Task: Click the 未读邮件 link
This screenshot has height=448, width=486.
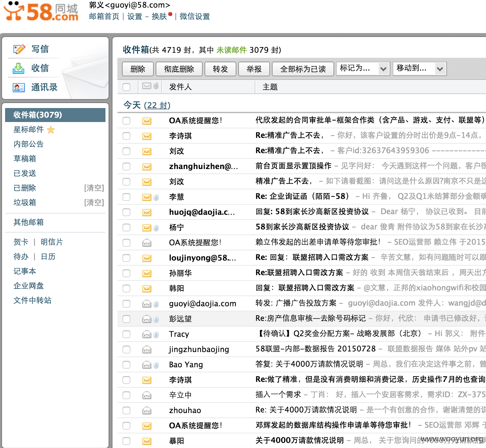Action: pyautogui.click(x=232, y=50)
